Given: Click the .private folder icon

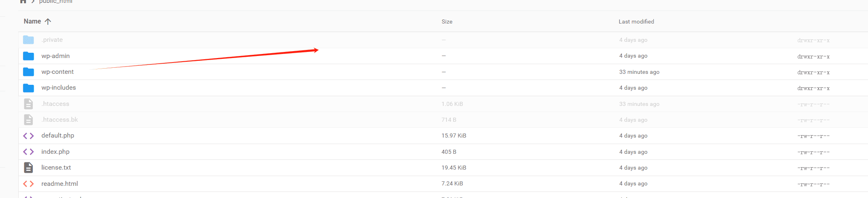Looking at the screenshot, I should click(28, 40).
